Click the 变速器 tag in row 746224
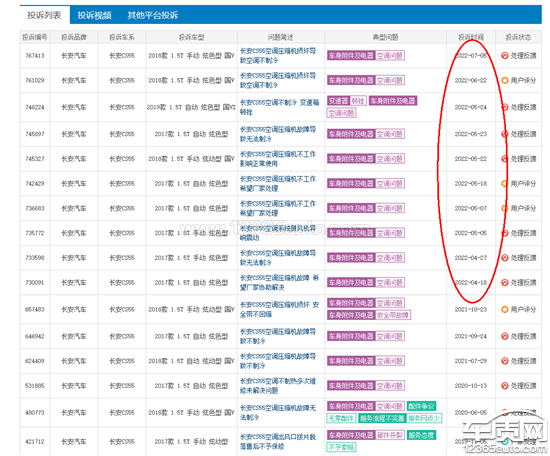Screen dimensions: 550x456 pos(338,101)
